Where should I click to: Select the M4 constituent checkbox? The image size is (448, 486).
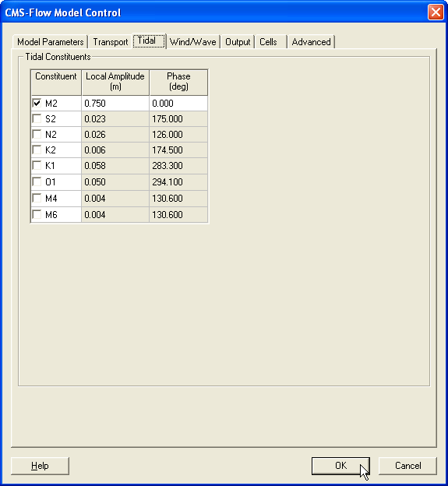[x=37, y=198]
